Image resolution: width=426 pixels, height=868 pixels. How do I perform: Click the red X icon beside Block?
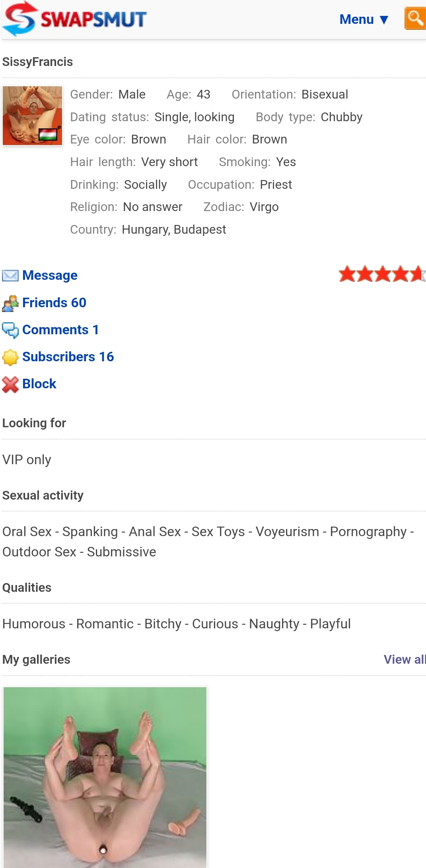coord(10,384)
